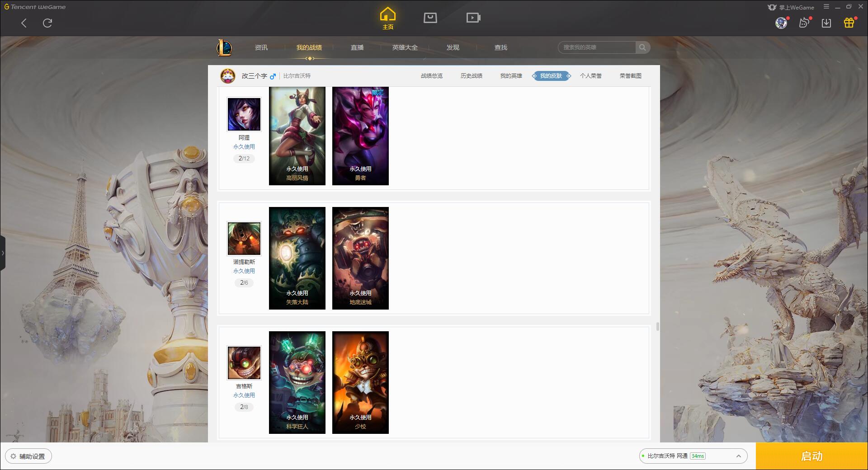868x470 pixels.
Task: Select 荣誉截图 sub-tab
Action: coord(631,76)
